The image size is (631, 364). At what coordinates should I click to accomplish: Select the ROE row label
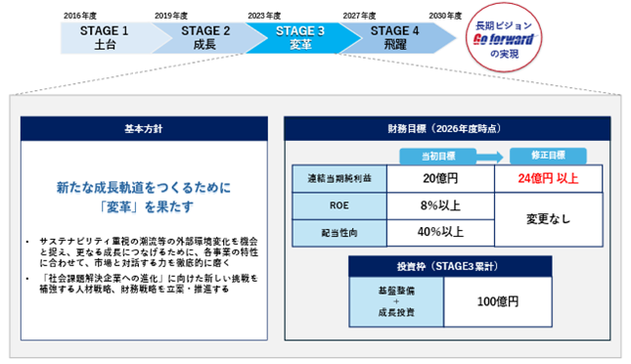point(339,205)
